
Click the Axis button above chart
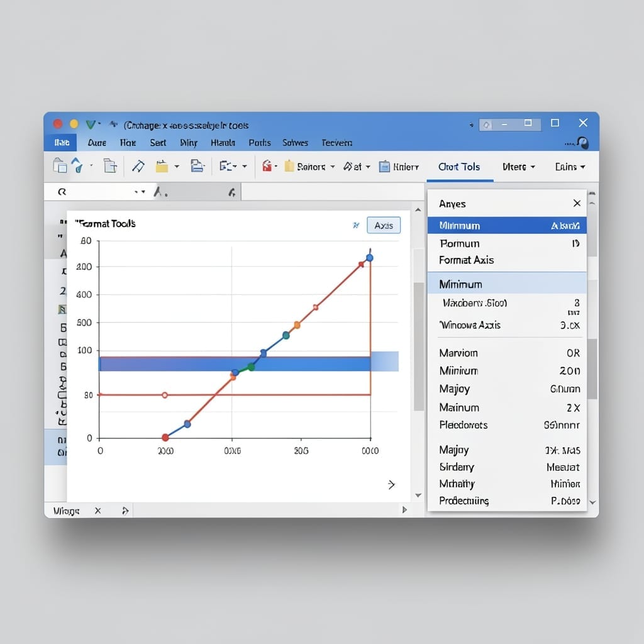coord(384,225)
